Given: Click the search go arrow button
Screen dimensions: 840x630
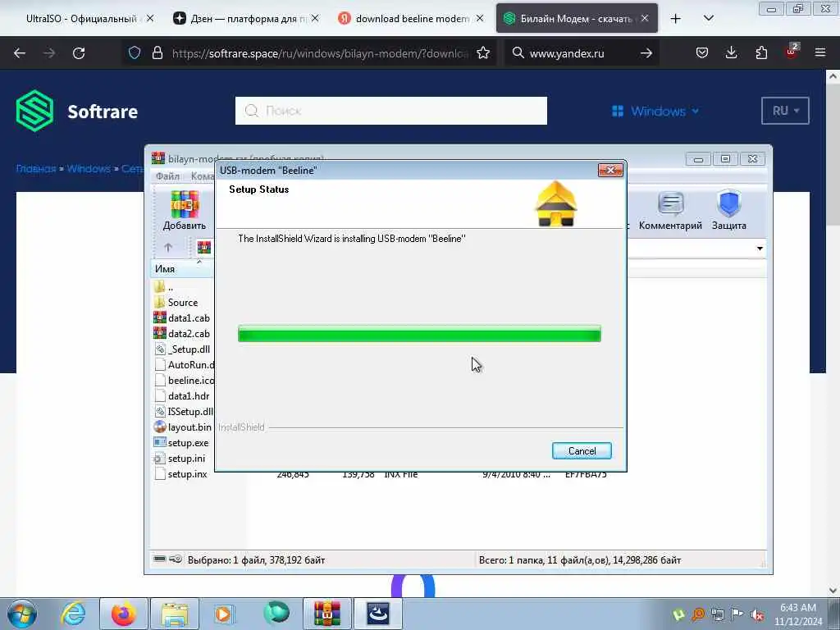Looking at the screenshot, I should pyautogui.click(x=646, y=53).
